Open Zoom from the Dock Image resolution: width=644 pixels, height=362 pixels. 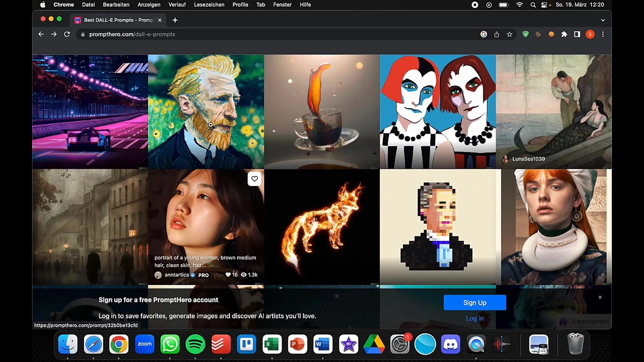click(x=145, y=344)
